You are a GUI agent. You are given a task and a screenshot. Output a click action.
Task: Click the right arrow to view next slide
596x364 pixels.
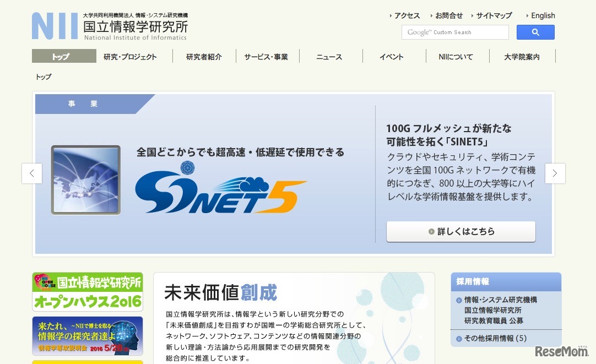pyautogui.click(x=555, y=173)
